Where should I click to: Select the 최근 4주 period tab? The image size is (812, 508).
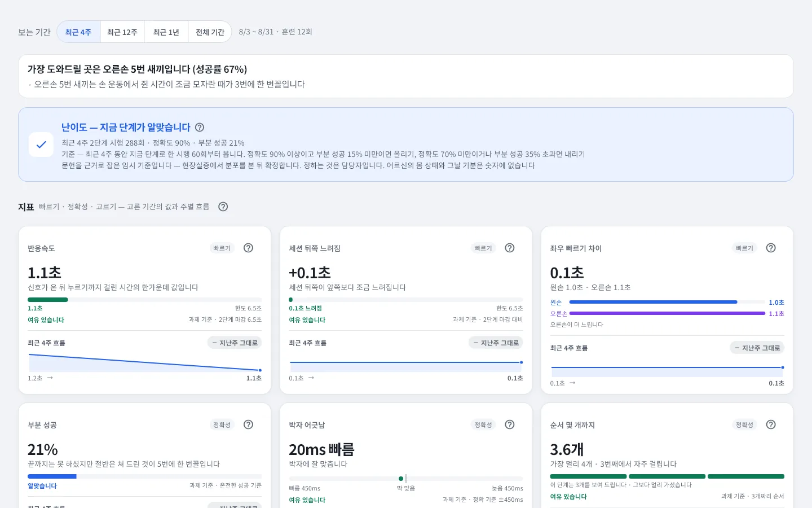point(78,32)
